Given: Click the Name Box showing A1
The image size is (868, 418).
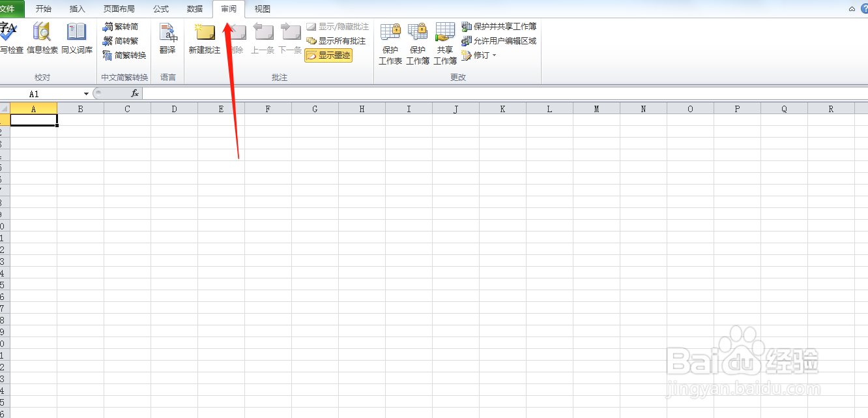Looking at the screenshot, I should coord(40,94).
